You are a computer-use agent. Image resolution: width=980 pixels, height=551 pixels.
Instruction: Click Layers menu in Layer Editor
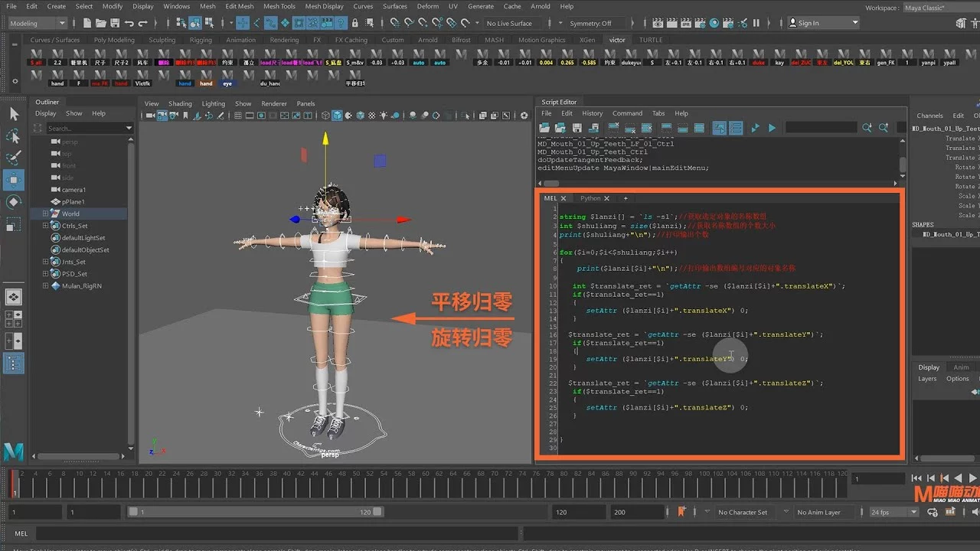pyautogui.click(x=927, y=379)
